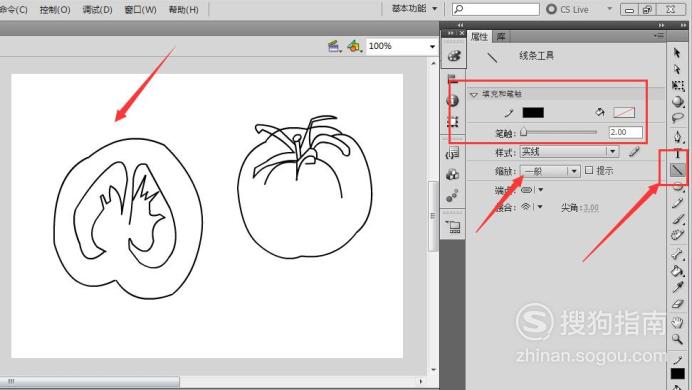Open the CS Live dropdown
This screenshot has width=692, height=390.
tap(610, 9)
